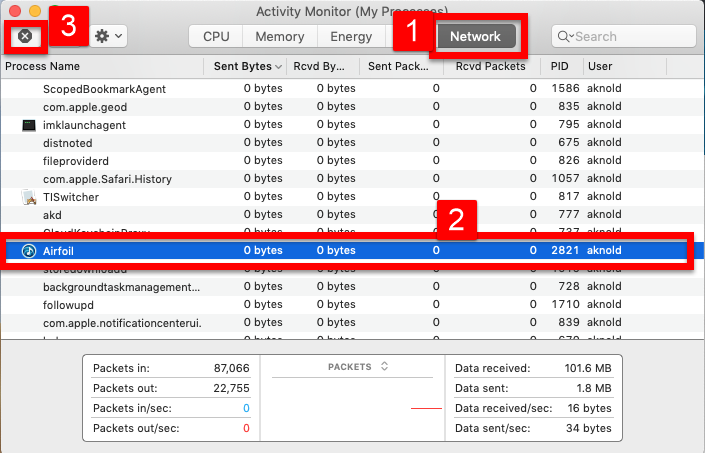Click the search magnifier icon
This screenshot has width=705, height=453.
(565, 36)
